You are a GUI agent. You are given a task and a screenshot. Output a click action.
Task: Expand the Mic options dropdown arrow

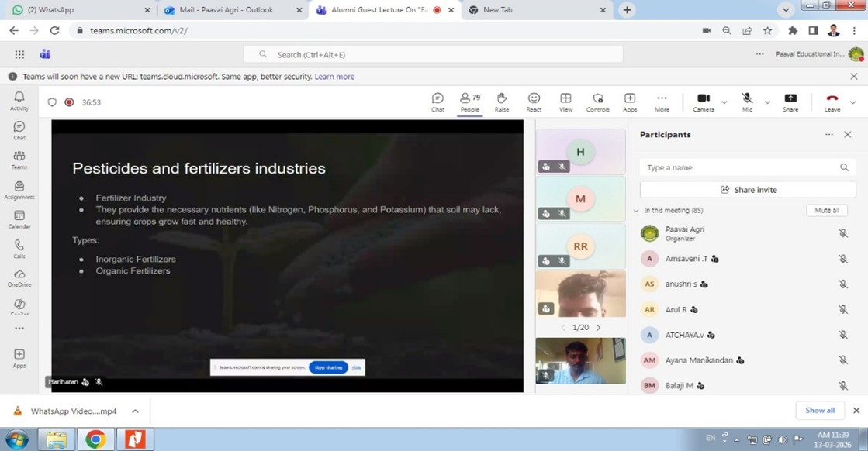tap(767, 102)
